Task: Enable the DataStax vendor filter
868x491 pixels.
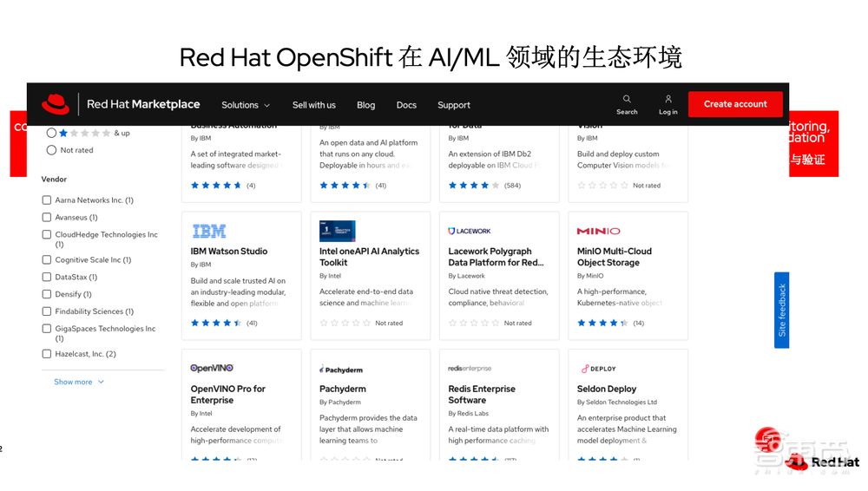Action: tap(47, 278)
